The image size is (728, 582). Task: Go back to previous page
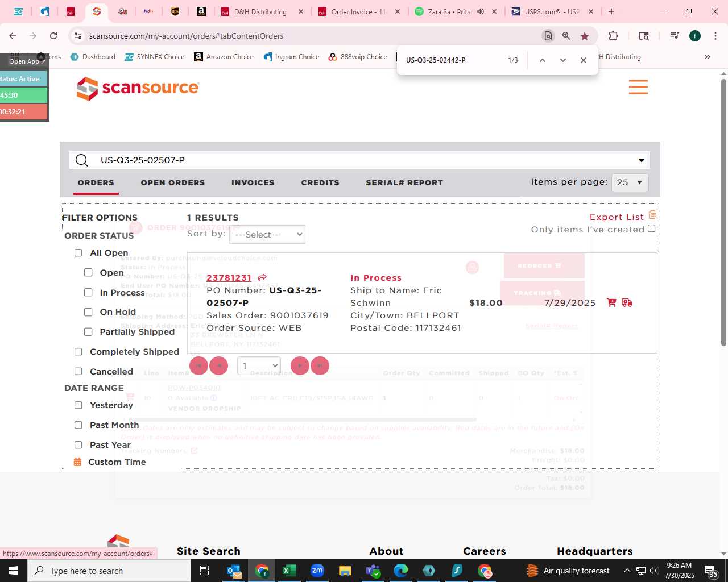[x=13, y=36]
